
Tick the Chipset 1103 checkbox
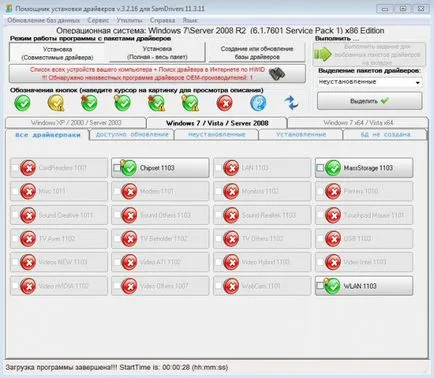click(116, 167)
